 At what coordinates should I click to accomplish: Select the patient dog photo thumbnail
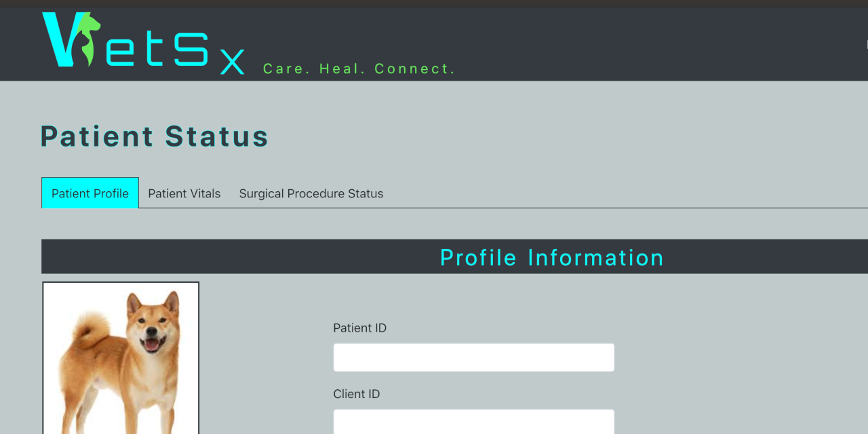(x=121, y=358)
